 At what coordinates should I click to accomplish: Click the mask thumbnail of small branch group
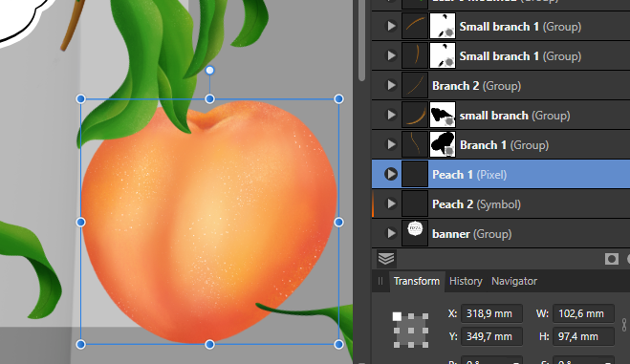[x=443, y=116]
